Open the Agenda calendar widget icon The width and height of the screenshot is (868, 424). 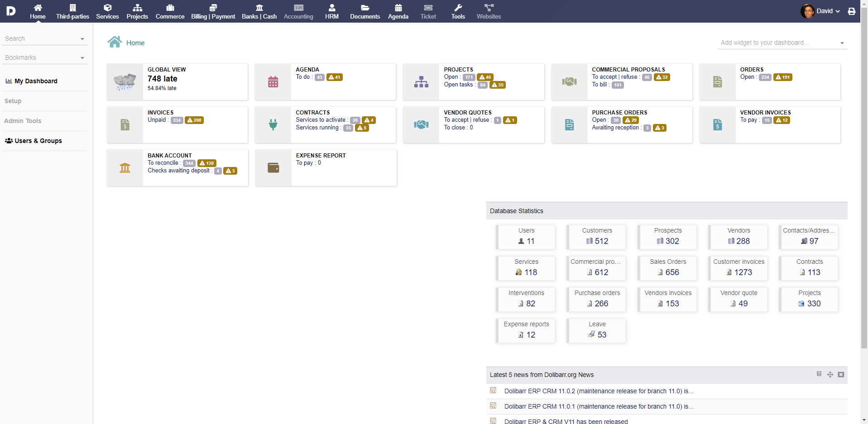click(x=273, y=82)
